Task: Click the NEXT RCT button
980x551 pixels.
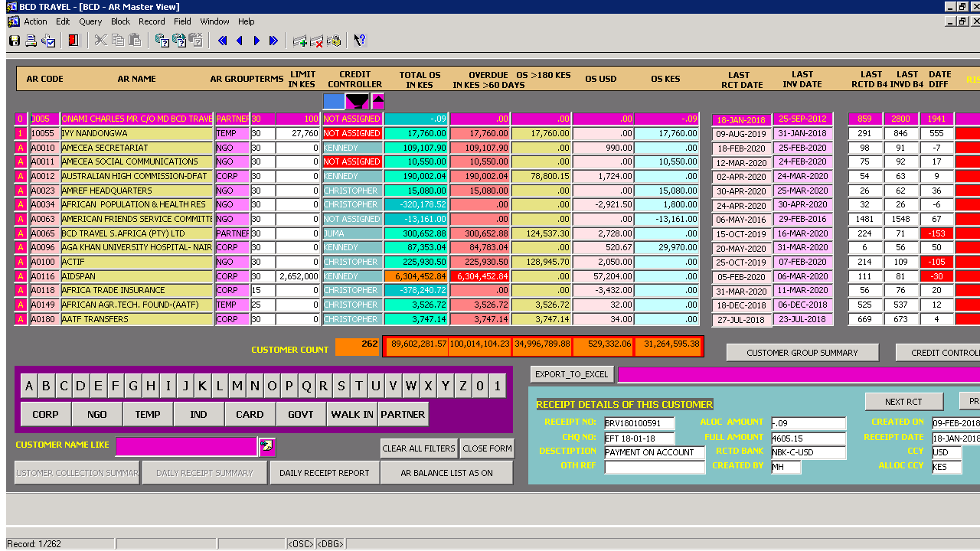Action: coord(903,402)
